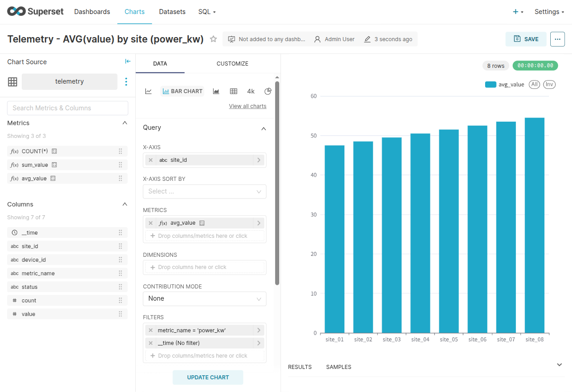Click the telemetry dataset table icon
The height and width of the screenshot is (392, 572).
13,82
